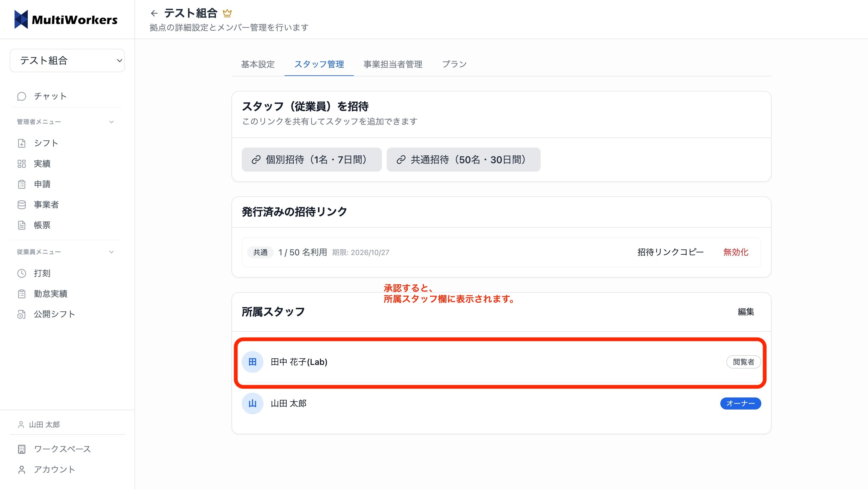Click the crown icon beside the title
868x489 pixels.
[227, 14]
